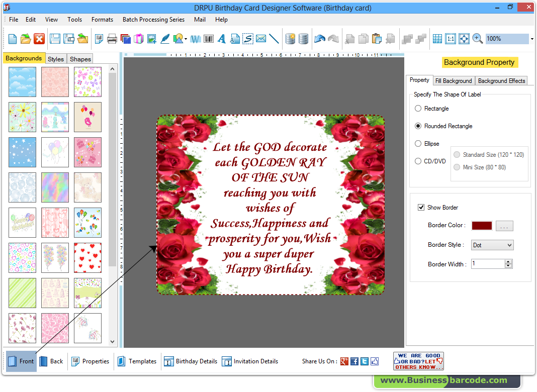Switch to the Fill Background tab
Image resolution: width=537 pixels, height=392 pixels.
pyautogui.click(x=454, y=81)
